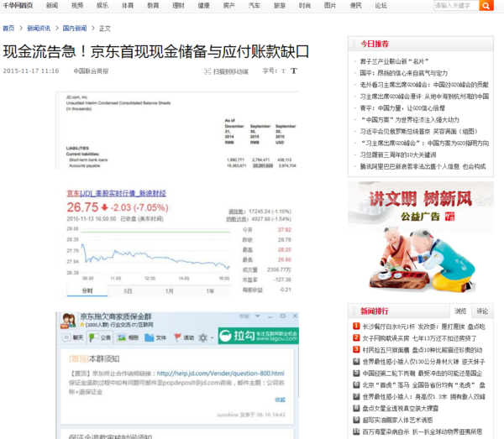Switch to the 浏览 ranking tab
This screenshot has height=439, width=504.
pyautogui.click(x=460, y=311)
